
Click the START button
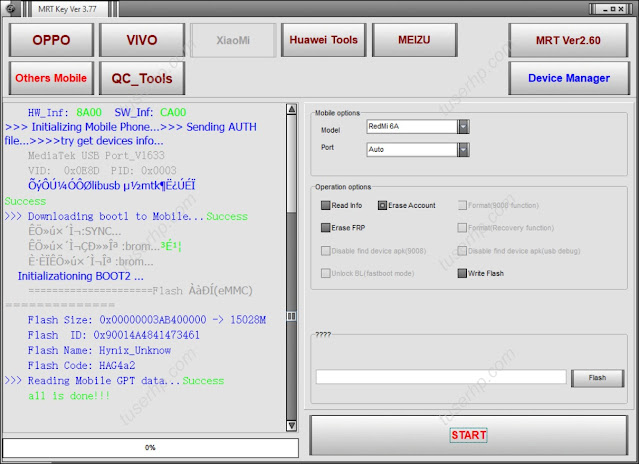(x=469, y=435)
